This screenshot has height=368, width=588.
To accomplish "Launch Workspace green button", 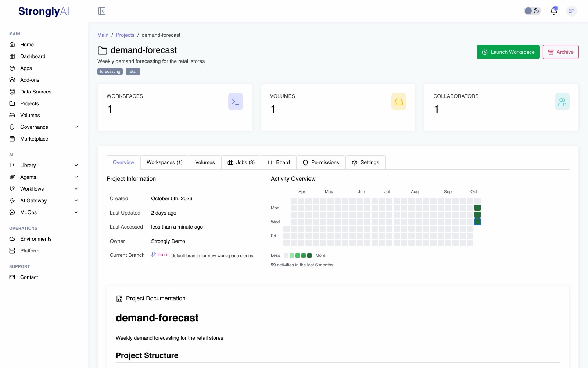I will point(508,52).
